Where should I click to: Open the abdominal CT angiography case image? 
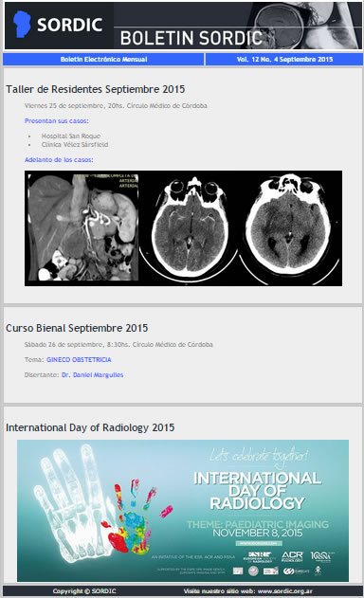coord(83,227)
